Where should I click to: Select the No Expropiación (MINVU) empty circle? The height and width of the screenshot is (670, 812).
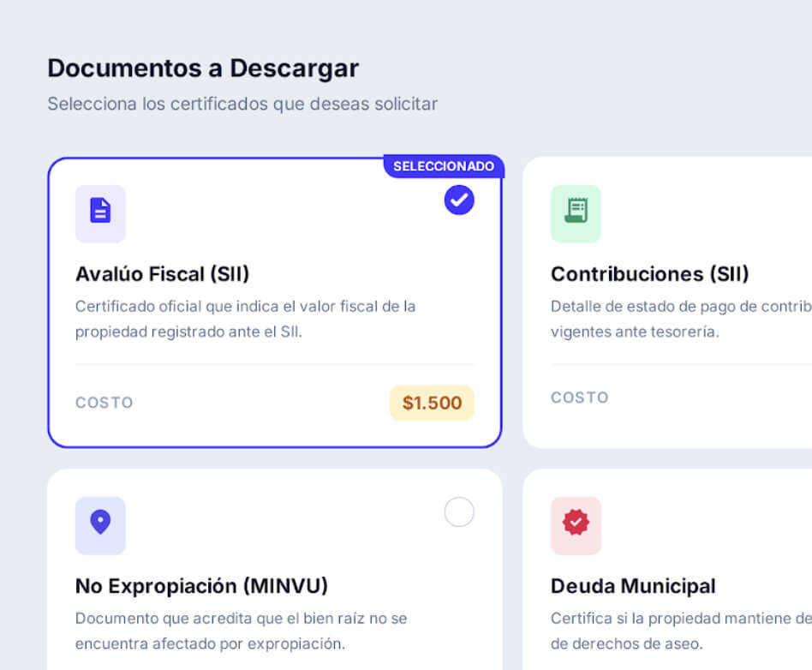[x=459, y=512]
